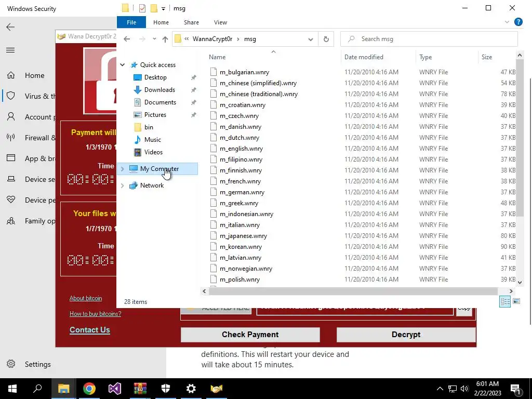Open Home in Windows Security
This screenshot has height=399, width=532.
[x=34, y=75]
